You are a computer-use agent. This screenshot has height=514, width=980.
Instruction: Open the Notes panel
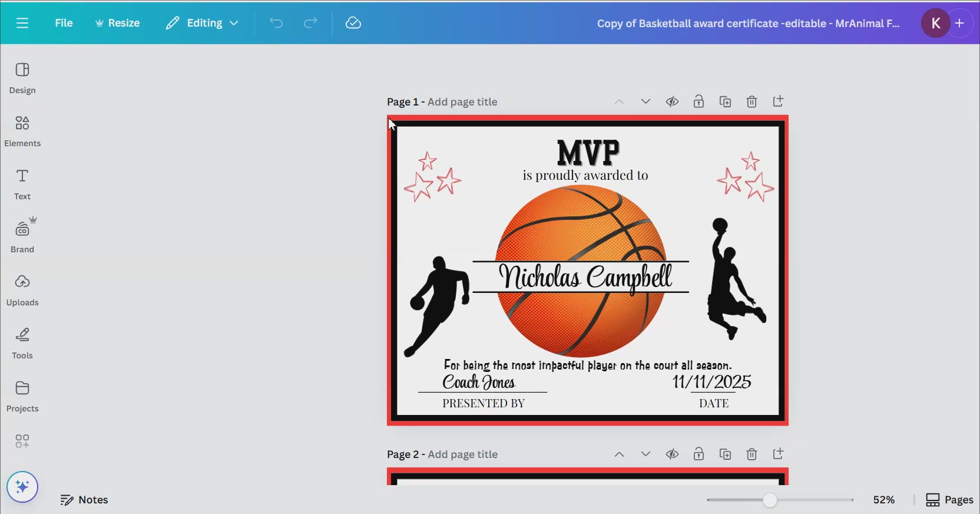(x=84, y=500)
